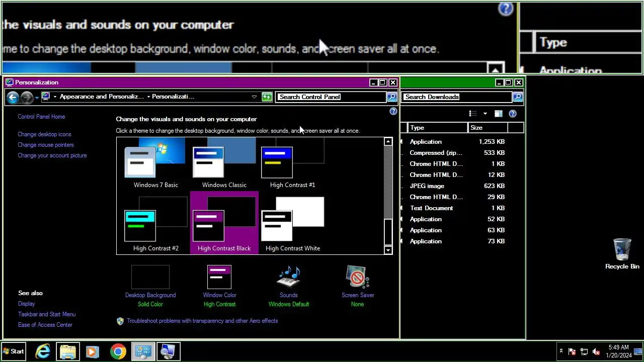Select the Recycle Bin desktop icon
This screenshot has height=362, width=644.
622,254
